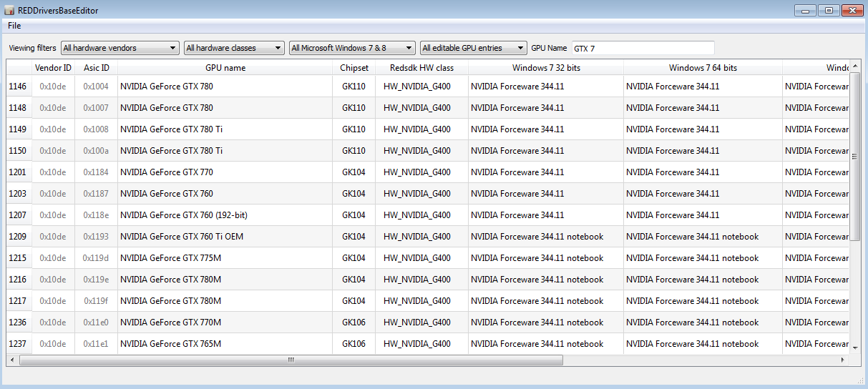Select the Windows 7 64 bits column header
The image size is (868, 389).
coord(703,68)
